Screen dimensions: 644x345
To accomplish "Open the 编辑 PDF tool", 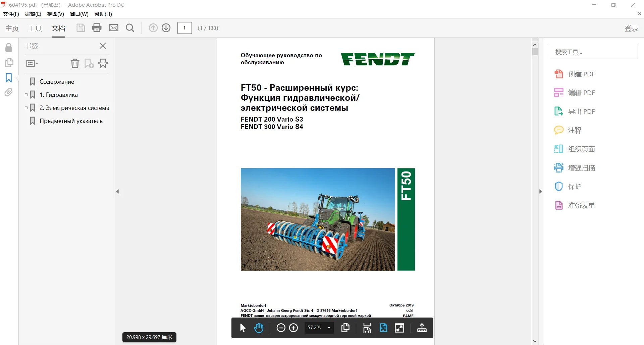I will point(581,92).
